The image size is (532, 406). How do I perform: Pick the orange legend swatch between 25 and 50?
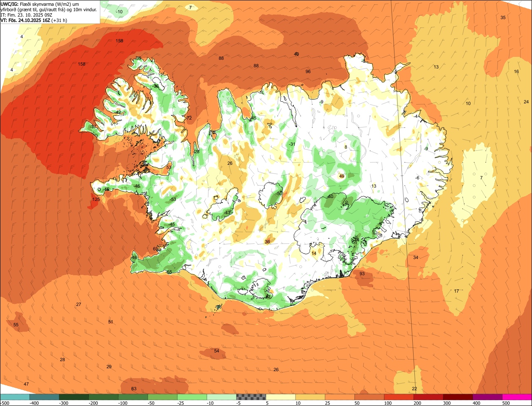pyautogui.click(x=340, y=397)
